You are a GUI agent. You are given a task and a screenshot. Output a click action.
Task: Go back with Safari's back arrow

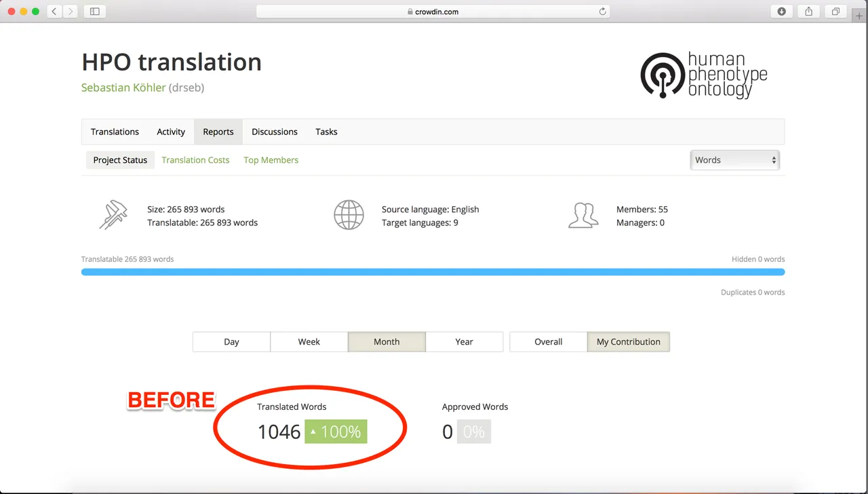pos(55,12)
